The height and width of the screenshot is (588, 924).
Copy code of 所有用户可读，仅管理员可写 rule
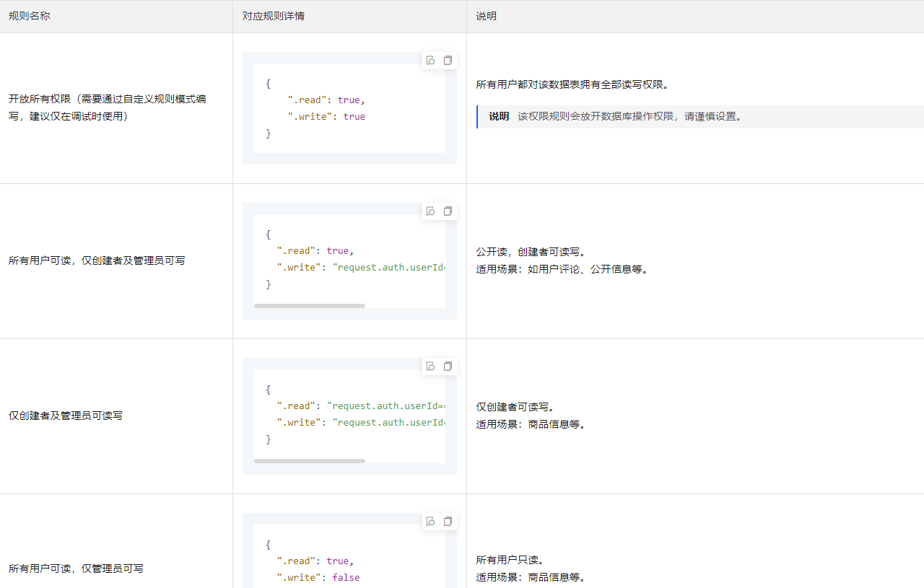click(448, 522)
